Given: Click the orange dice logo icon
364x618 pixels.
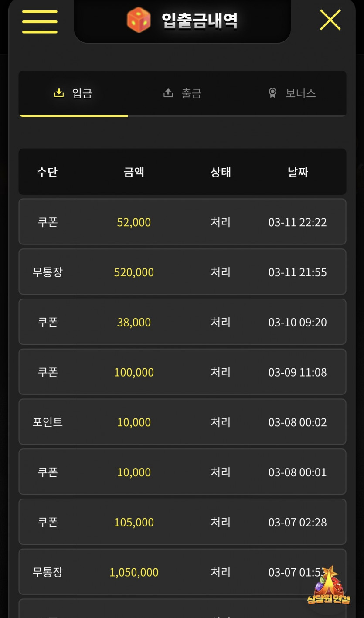Looking at the screenshot, I should click(x=139, y=20).
